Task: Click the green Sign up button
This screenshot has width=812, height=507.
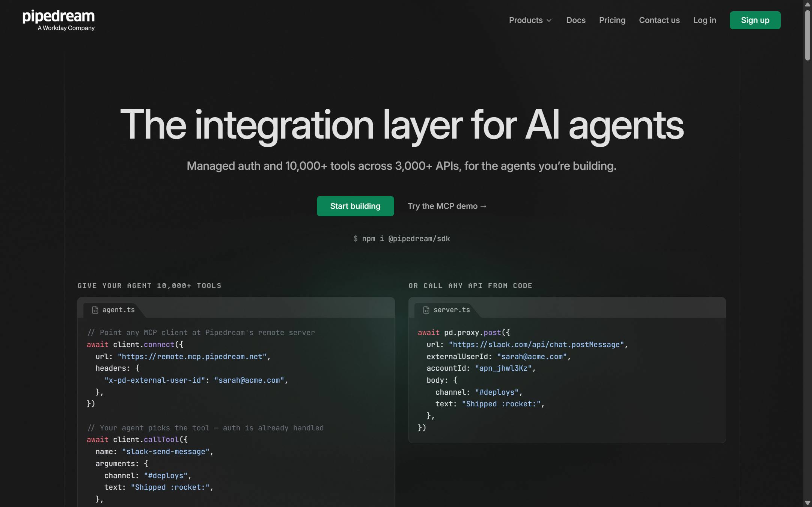Action: coord(755,20)
